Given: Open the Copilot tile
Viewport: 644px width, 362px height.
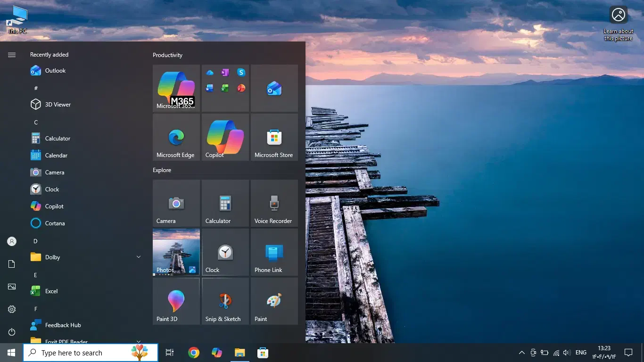Looking at the screenshot, I should [x=225, y=137].
